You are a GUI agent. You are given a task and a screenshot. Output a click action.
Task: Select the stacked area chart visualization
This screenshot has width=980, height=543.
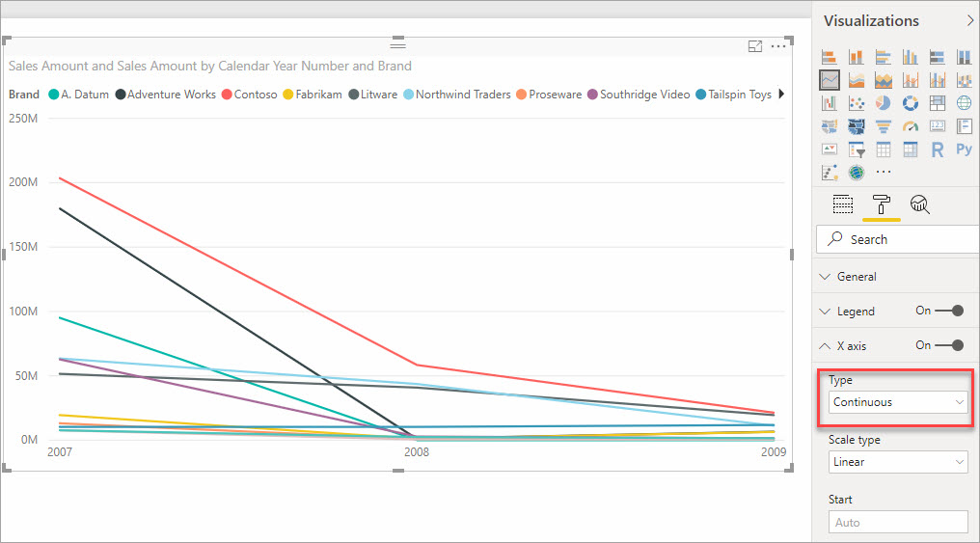pyautogui.click(x=884, y=80)
